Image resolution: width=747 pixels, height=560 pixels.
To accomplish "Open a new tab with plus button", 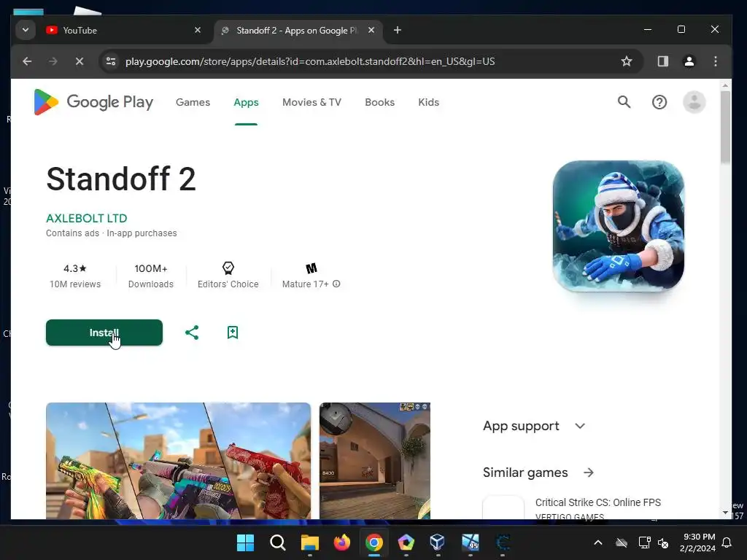I will 398,30.
